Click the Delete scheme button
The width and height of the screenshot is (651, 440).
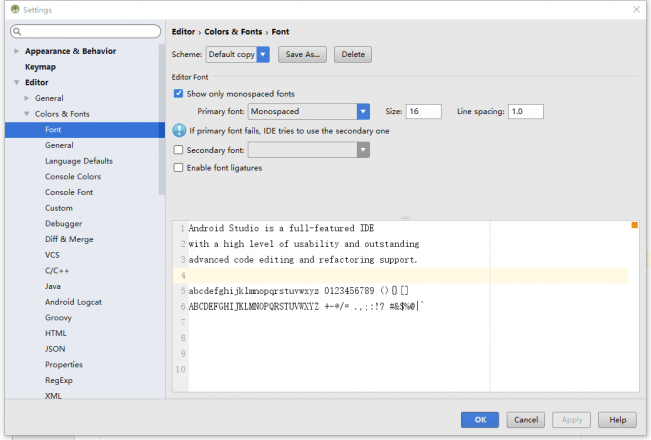pyautogui.click(x=353, y=54)
